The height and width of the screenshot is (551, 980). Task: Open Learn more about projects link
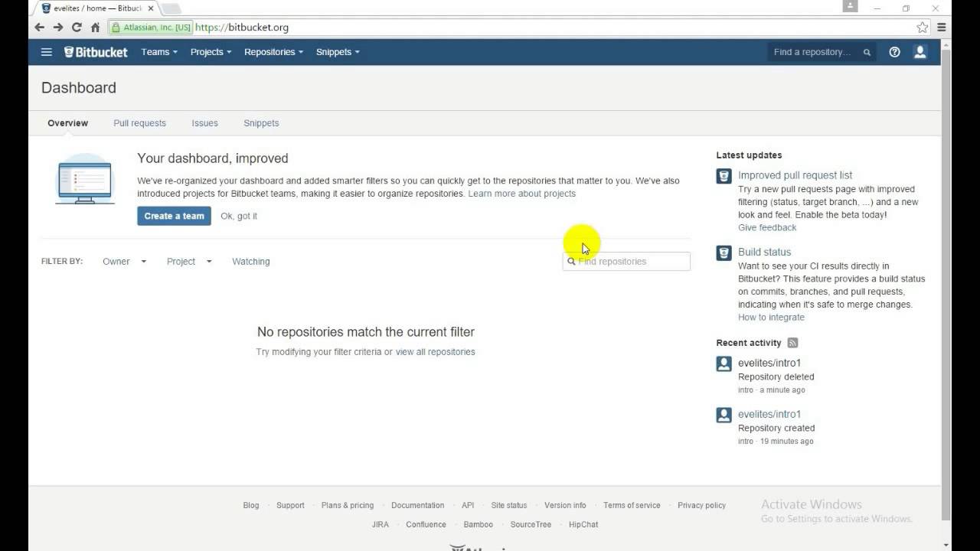click(522, 194)
